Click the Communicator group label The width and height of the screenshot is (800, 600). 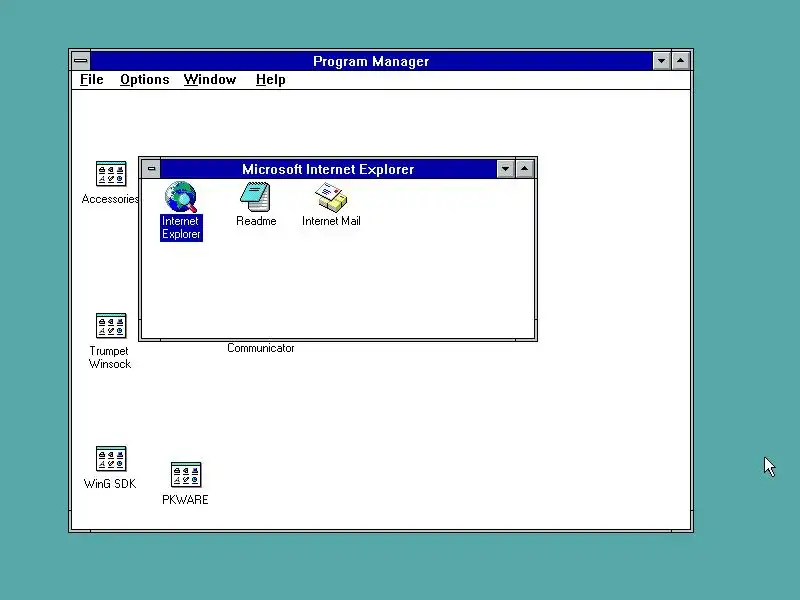point(261,348)
